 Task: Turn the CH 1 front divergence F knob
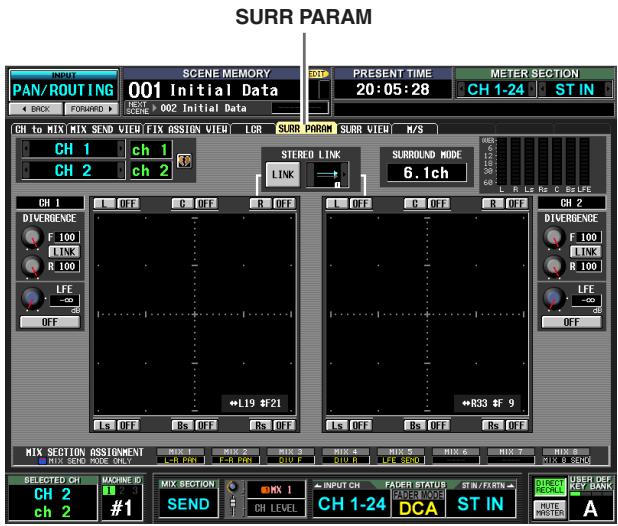33,237
